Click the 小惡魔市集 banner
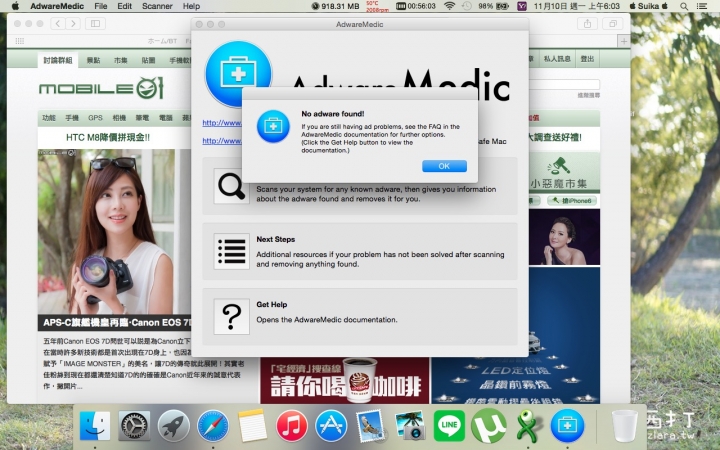The image size is (720, 450). pyautogui.click(x=564, y=174)
